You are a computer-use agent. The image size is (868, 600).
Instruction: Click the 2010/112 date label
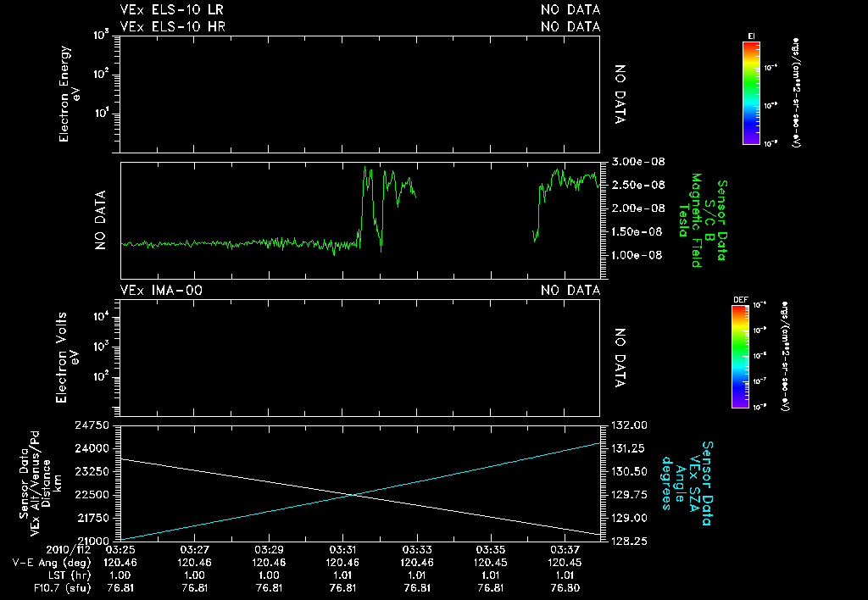coord(68,550)
